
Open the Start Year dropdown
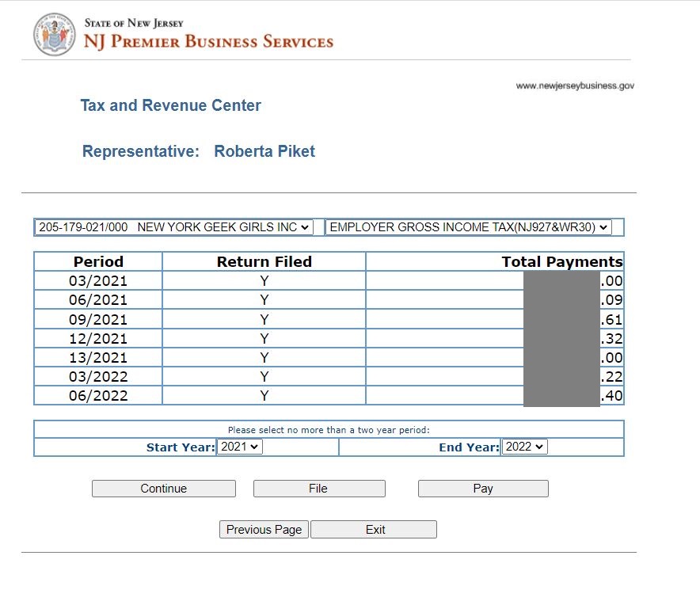tap(239, 447)
